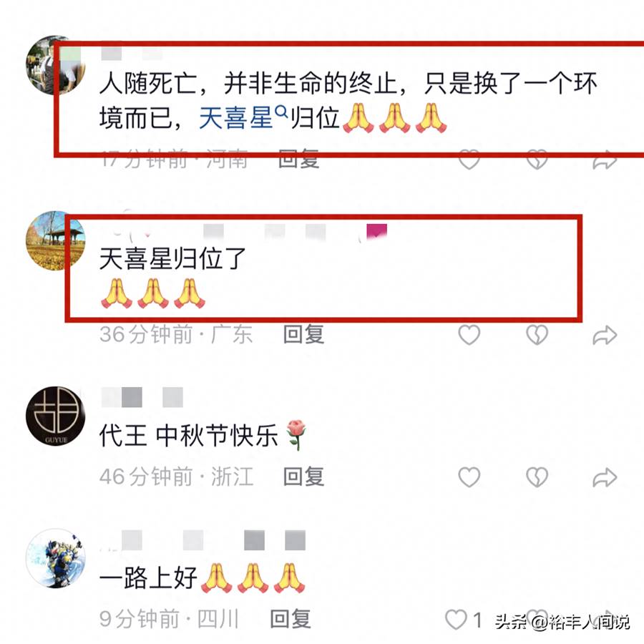Viewport: 644px width, 644px height.
Task: Share the 广东 user's comment
Action: [x=605, y=335]
